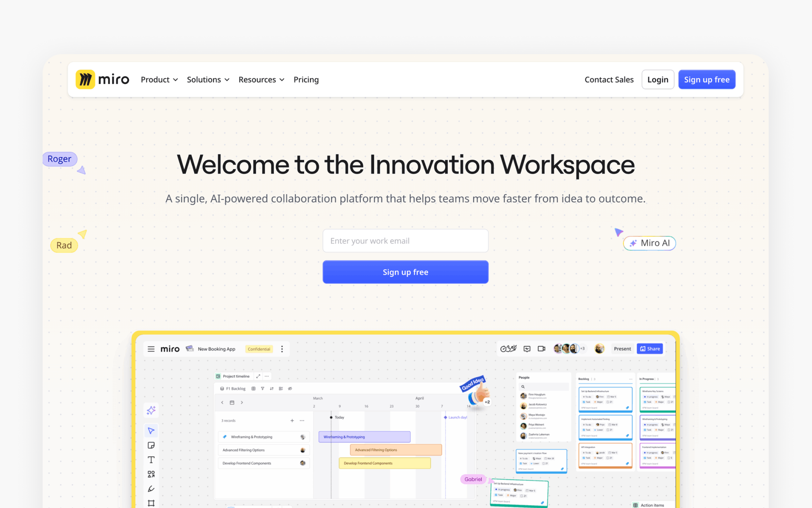Open the Shapes and arrows tool
The height and width of the screenshot is (508, 812).
click(x=151, y=474)
